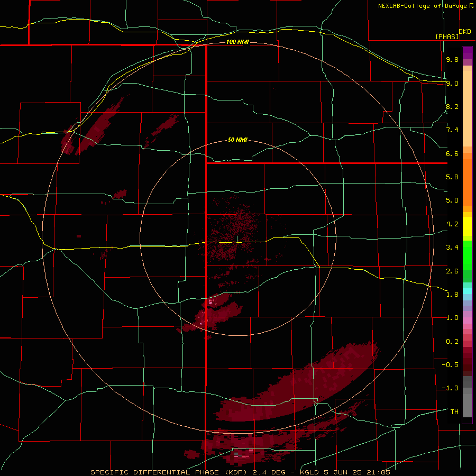Pick the purple band atop the color scale

click(467, 53)
